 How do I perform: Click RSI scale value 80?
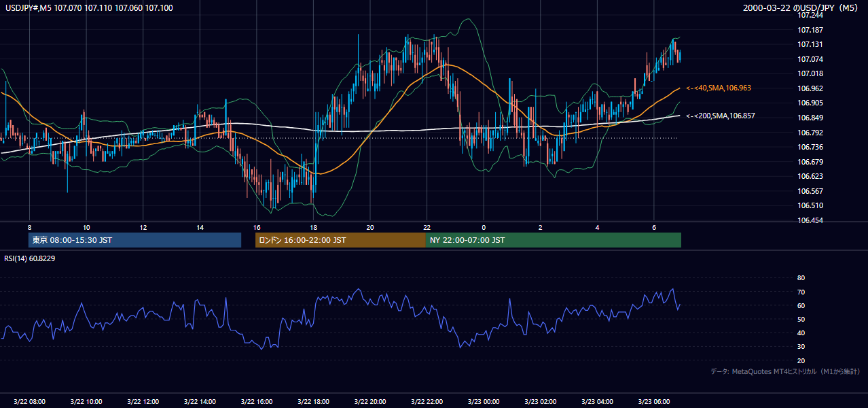tap(801, 278)
